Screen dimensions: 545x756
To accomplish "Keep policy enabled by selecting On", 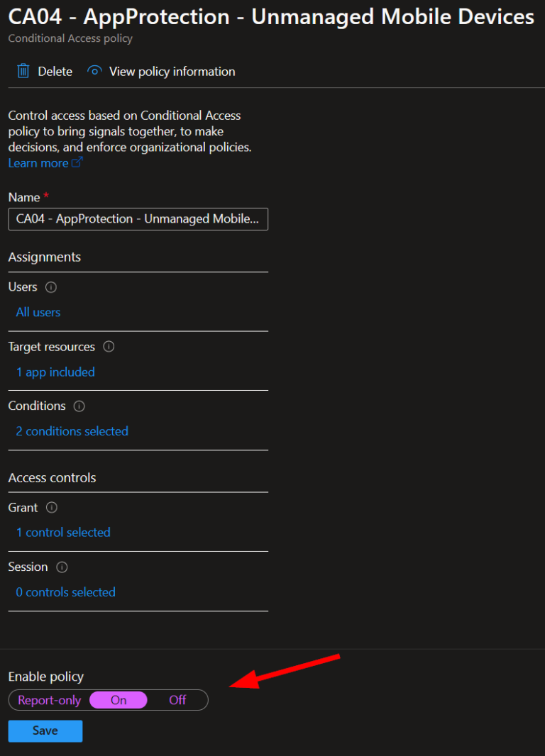I will point(118,700).
